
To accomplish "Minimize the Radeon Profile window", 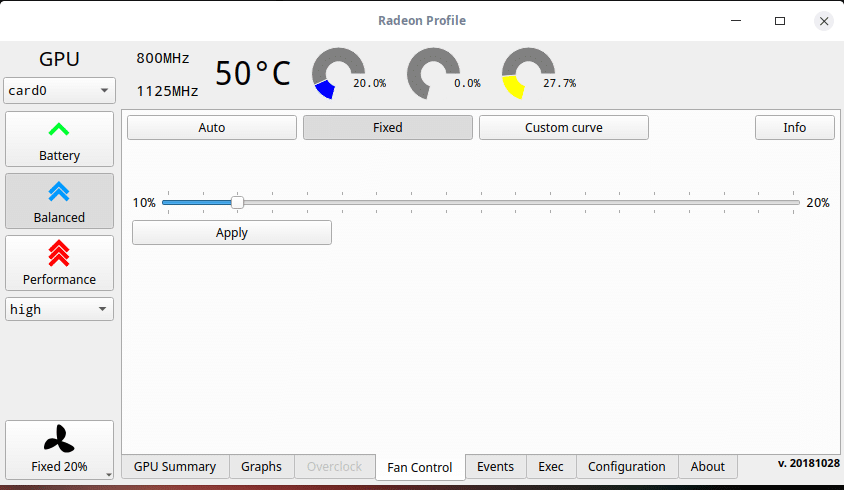I will 736,21.
